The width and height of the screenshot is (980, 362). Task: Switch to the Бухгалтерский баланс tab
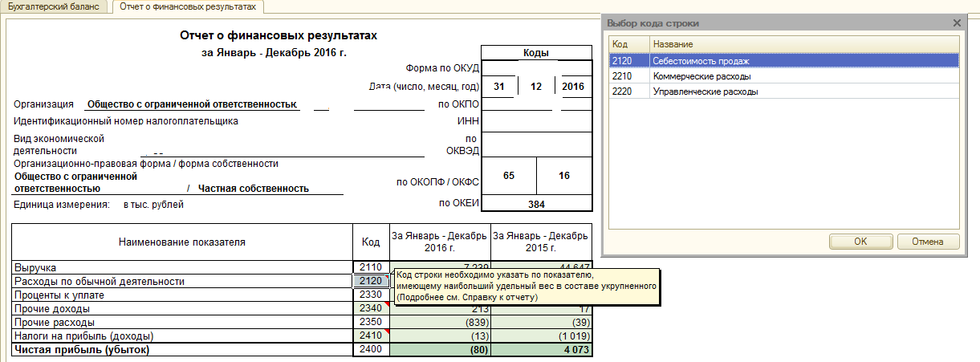[x=55, y=7]
